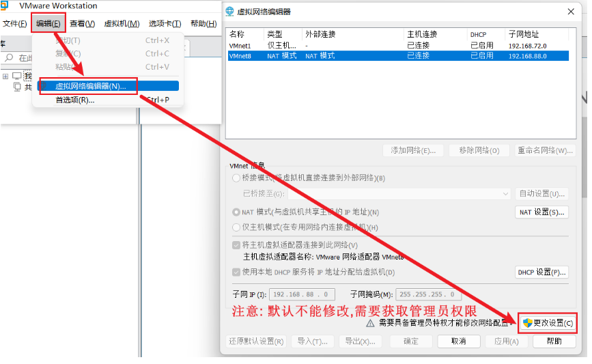The width and height of the screenshot is (592, 364).
Task: Click the 应用(A) button
Action: 507,341
